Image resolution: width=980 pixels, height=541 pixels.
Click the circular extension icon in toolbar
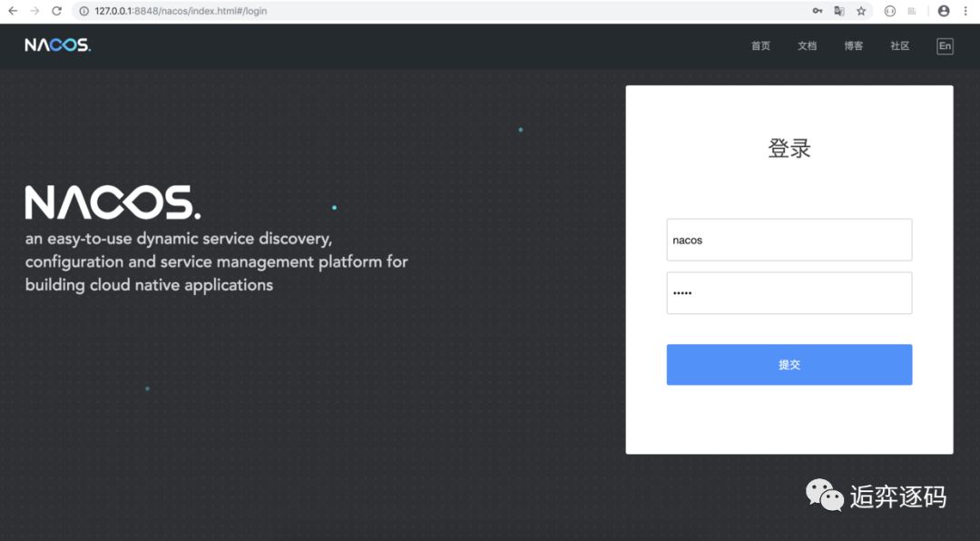coord(890,11)
